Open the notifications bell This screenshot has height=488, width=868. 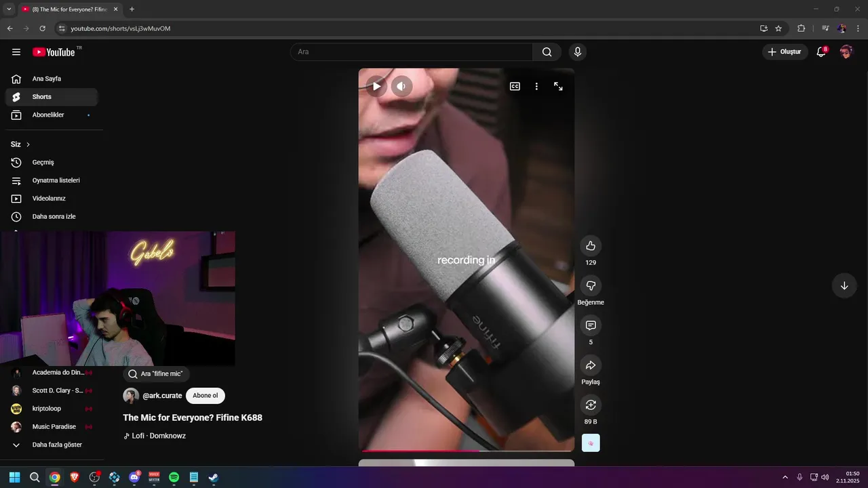click(821, 52)
